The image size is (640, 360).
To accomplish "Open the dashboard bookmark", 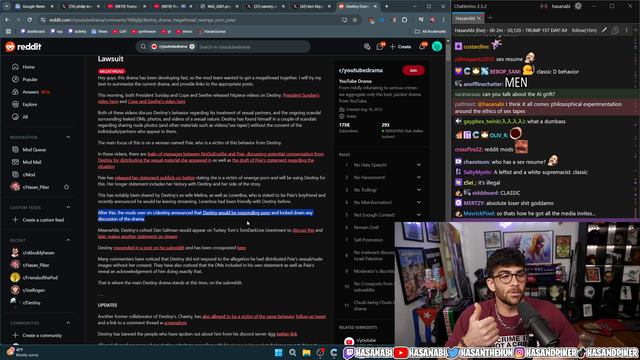I will [x=33, y=31].
